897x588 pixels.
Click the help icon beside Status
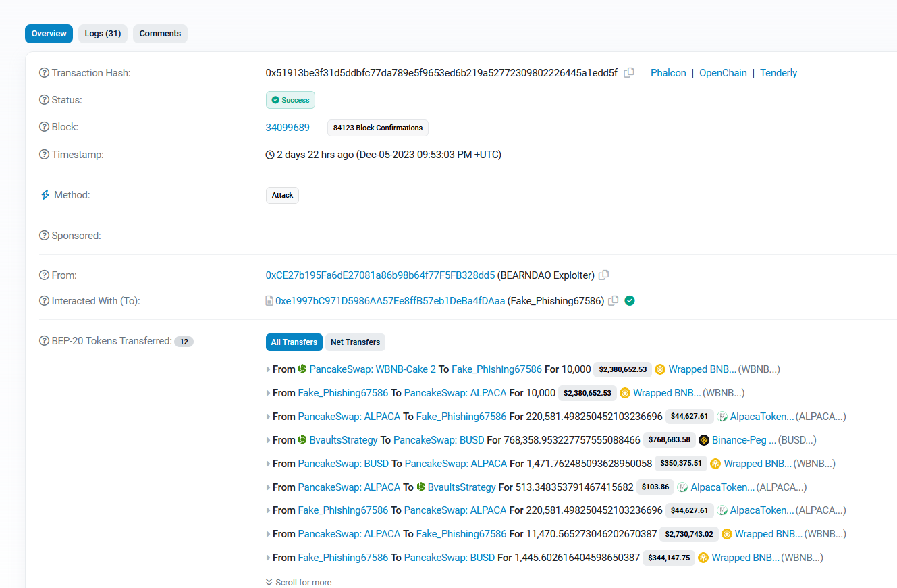pos(45,100)
